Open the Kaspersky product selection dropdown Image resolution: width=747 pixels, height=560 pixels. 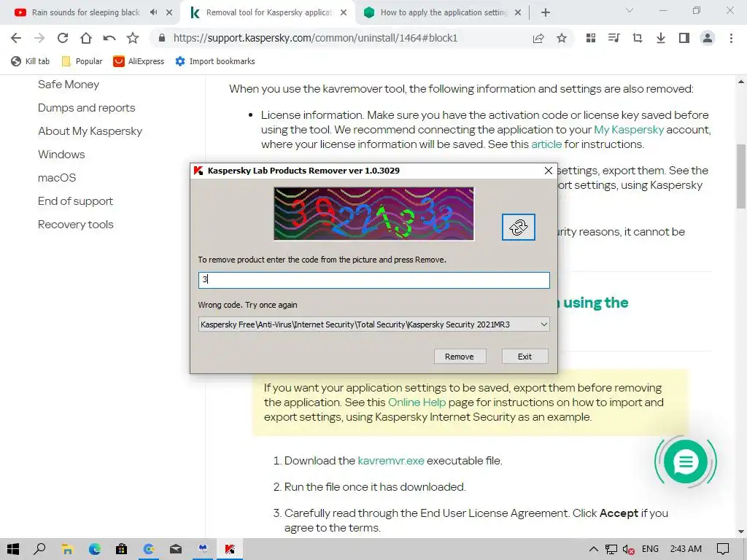tap(374, 324)
